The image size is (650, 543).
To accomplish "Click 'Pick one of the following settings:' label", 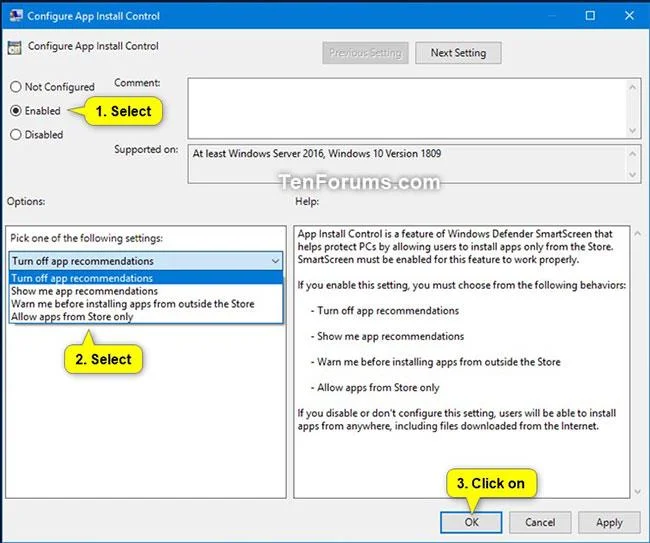I will point(86,238).
